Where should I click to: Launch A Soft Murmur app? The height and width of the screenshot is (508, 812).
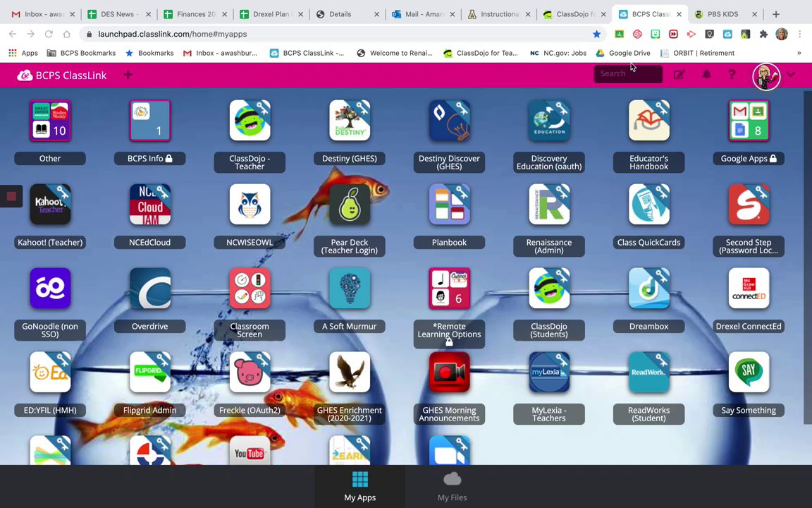coord(350,289)
